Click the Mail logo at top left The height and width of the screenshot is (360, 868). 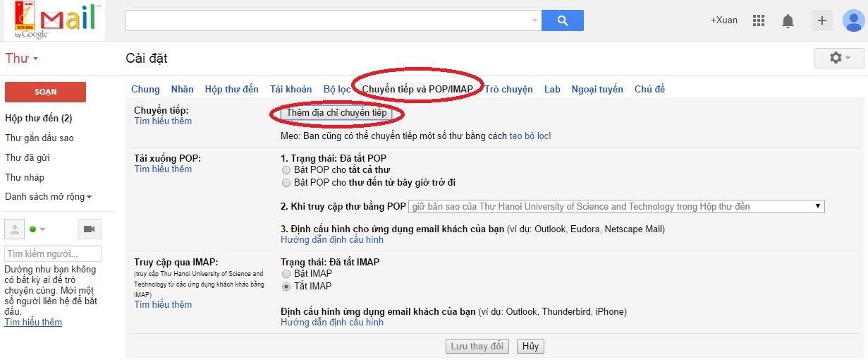point(54,20)
